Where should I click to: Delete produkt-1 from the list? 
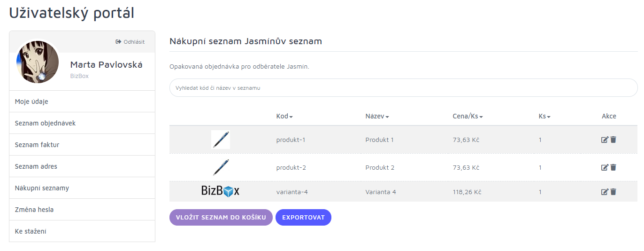coord(613,140)
